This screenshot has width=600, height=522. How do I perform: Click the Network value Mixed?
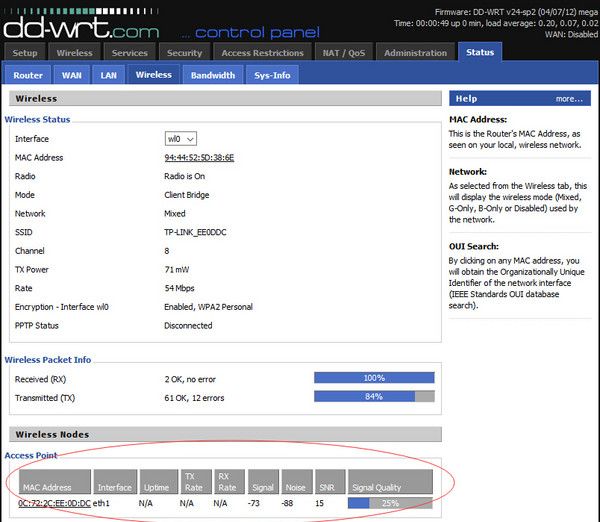pyautogui.click(x=174, y=214)
